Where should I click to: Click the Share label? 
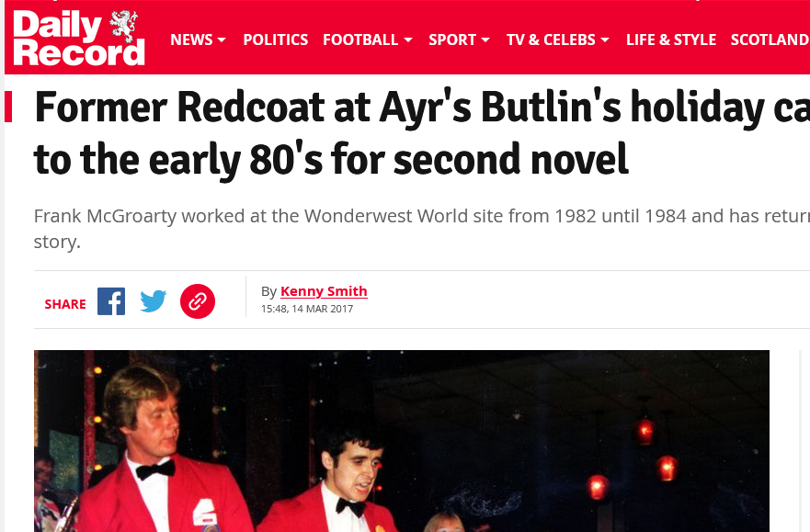[x=65, y=304]
